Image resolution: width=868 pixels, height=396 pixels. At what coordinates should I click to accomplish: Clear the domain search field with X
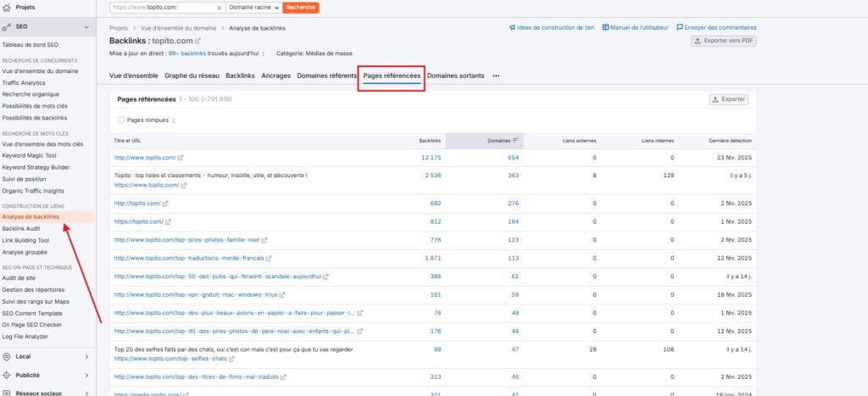tap(220, 8)
